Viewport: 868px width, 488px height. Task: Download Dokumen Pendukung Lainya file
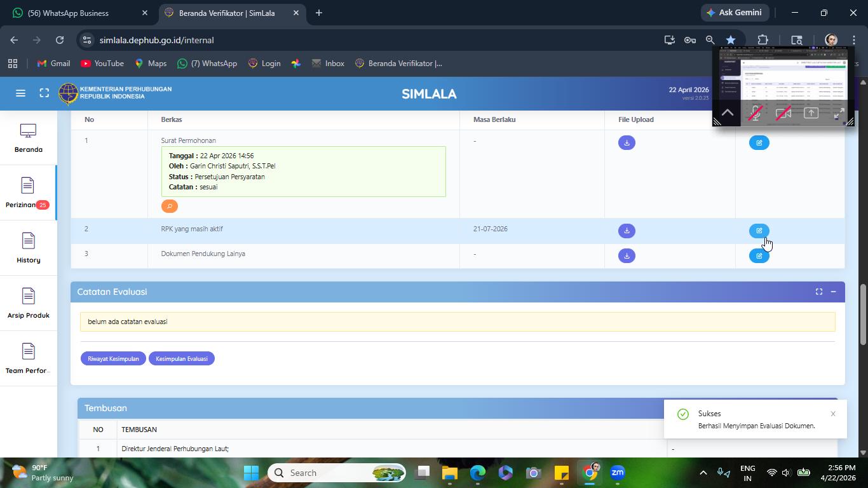[627, 255]
